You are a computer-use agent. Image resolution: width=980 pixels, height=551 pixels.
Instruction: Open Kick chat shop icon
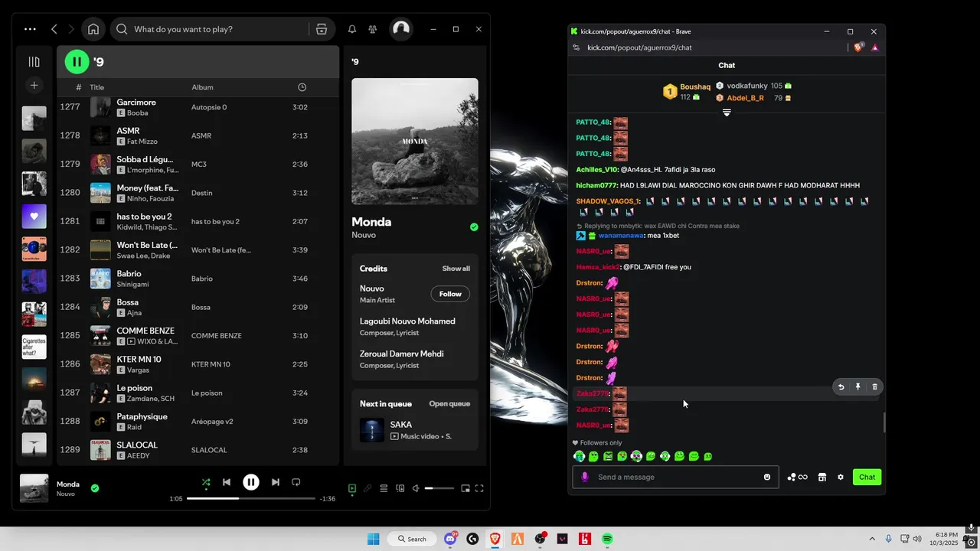(x=822, y=477)
